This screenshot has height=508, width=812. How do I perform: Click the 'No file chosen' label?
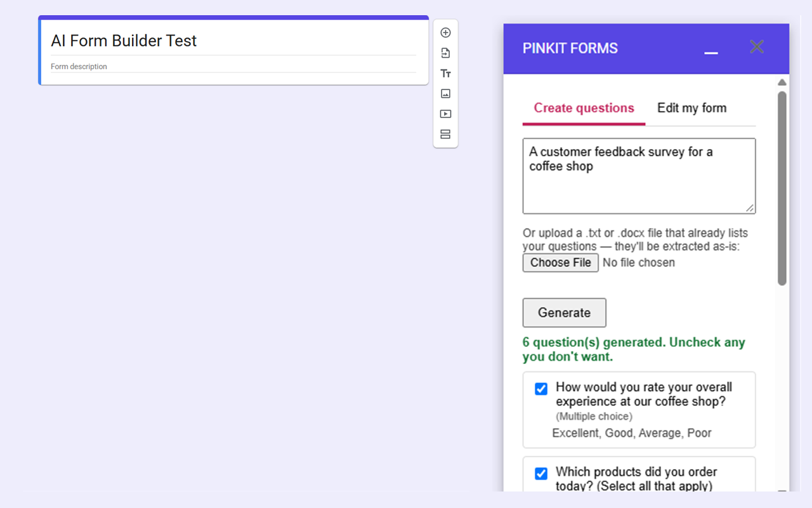pyautogui.click(x=638, y=263)
